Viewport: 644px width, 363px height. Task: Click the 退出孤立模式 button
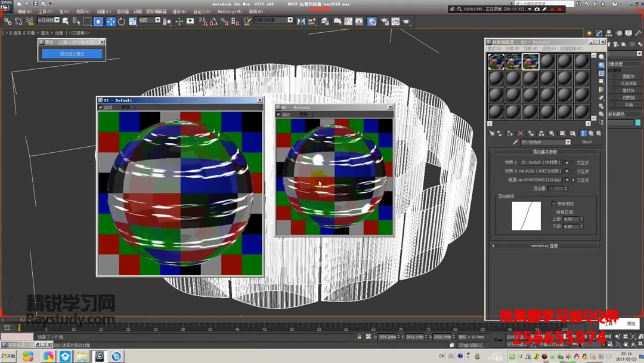coord(71,53)
